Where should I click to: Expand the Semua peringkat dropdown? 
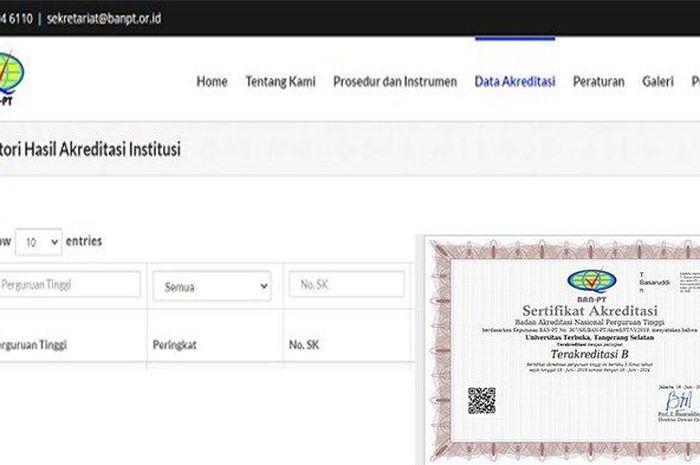click(212, 286)
